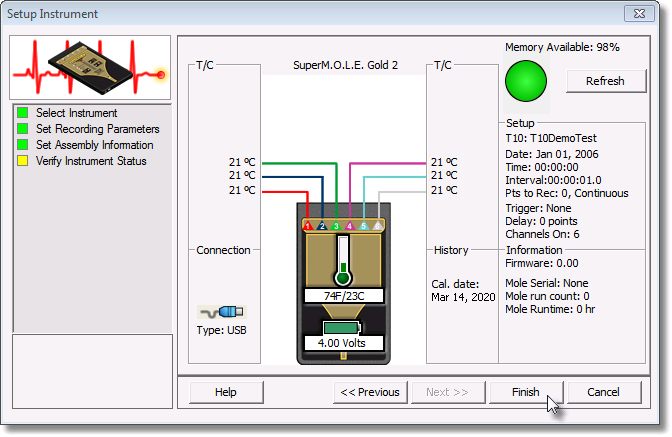Click 'Interval:00:00:01.0' entry
The height and width of the screenshot is (437, 672).
click(553, 180)
